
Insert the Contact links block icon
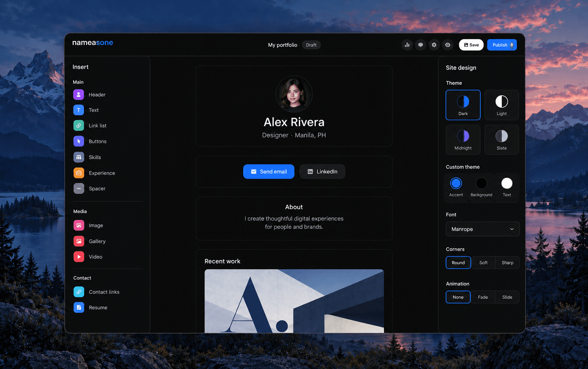pyautogui.click(x=79, y=292)
